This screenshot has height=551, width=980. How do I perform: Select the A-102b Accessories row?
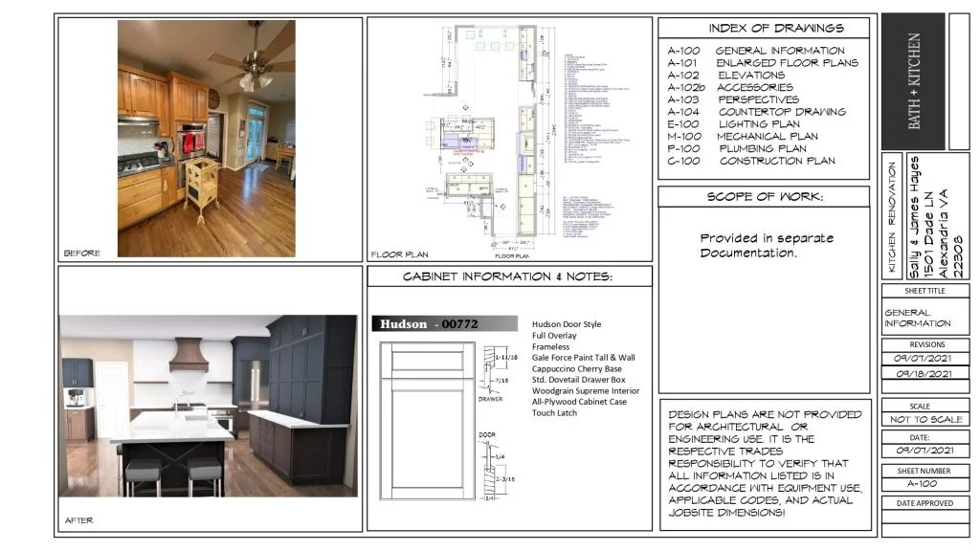(730, 87)
